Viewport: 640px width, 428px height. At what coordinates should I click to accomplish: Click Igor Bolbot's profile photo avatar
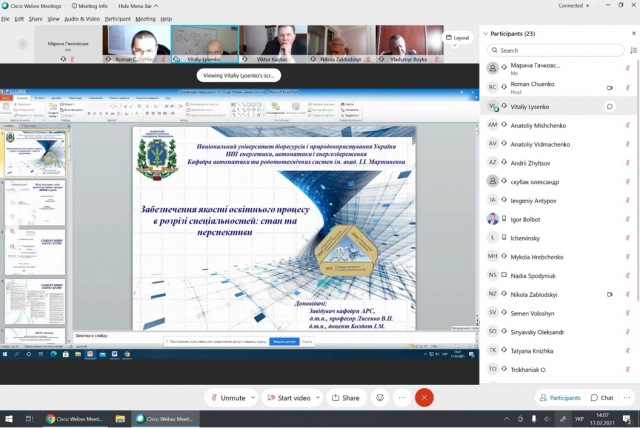point(493,219)
